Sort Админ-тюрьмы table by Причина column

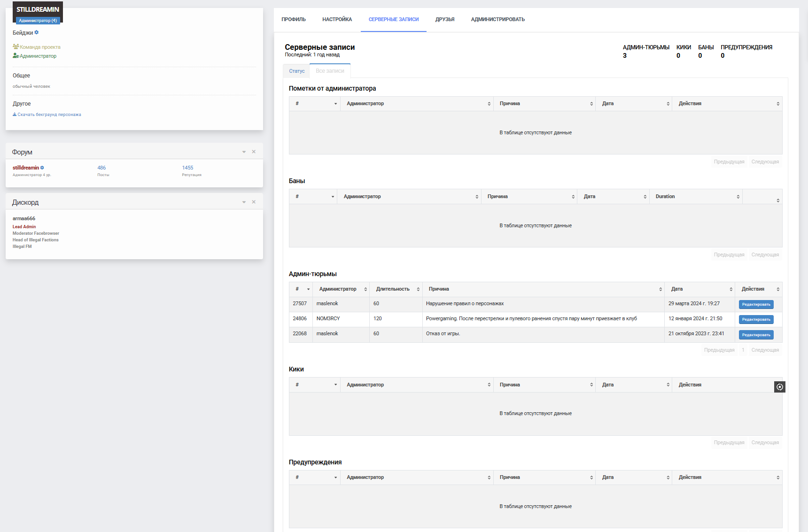(x=544, y=289)
